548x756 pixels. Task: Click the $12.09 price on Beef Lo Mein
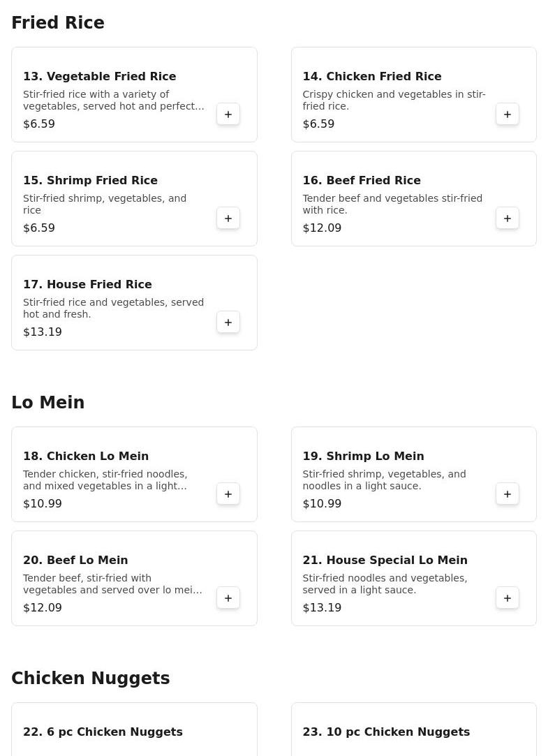click(x=43, y=607)
